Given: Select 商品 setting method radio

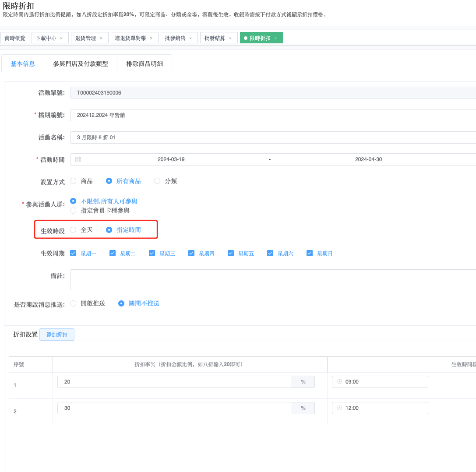Looking at the screenshot, I should pos(73,181).
